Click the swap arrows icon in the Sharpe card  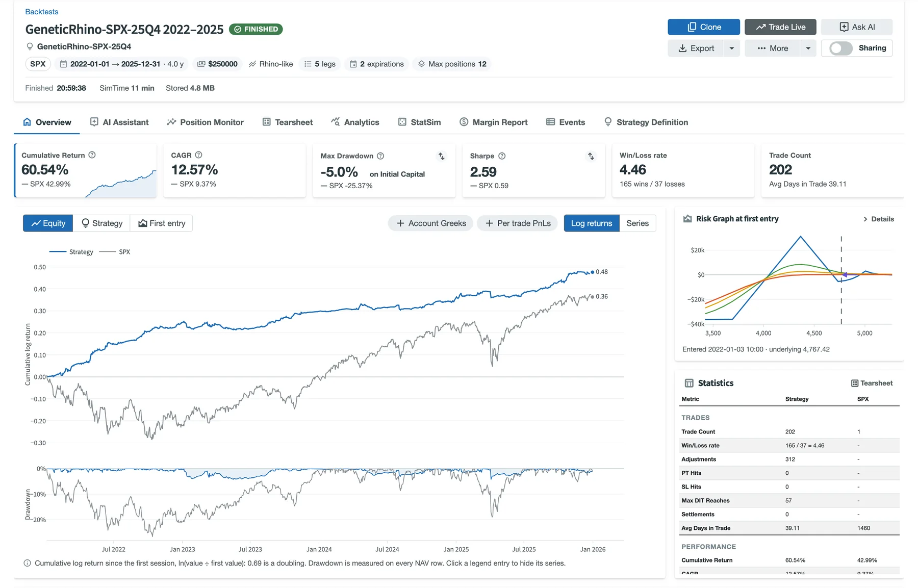591,157
